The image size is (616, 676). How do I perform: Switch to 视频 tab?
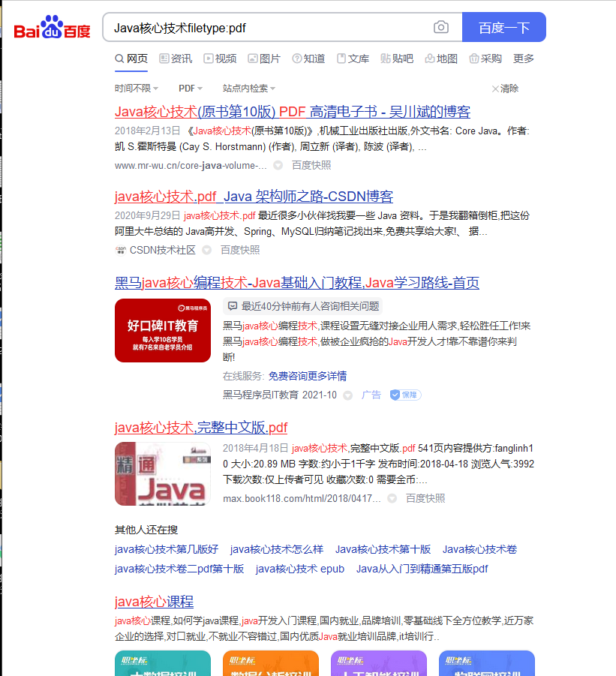[220, 59]
